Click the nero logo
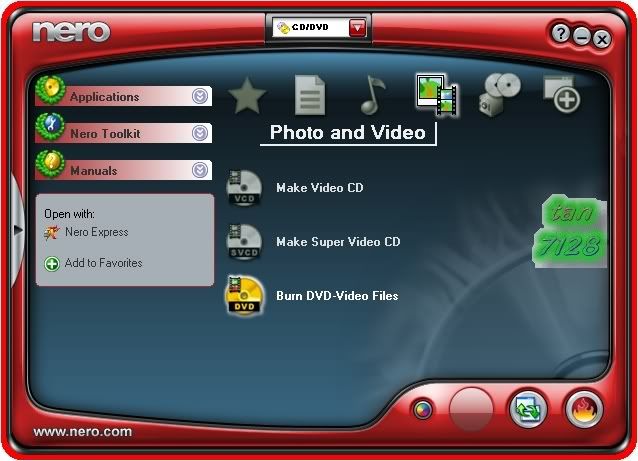638x461 pixels. tap(71, 32)
